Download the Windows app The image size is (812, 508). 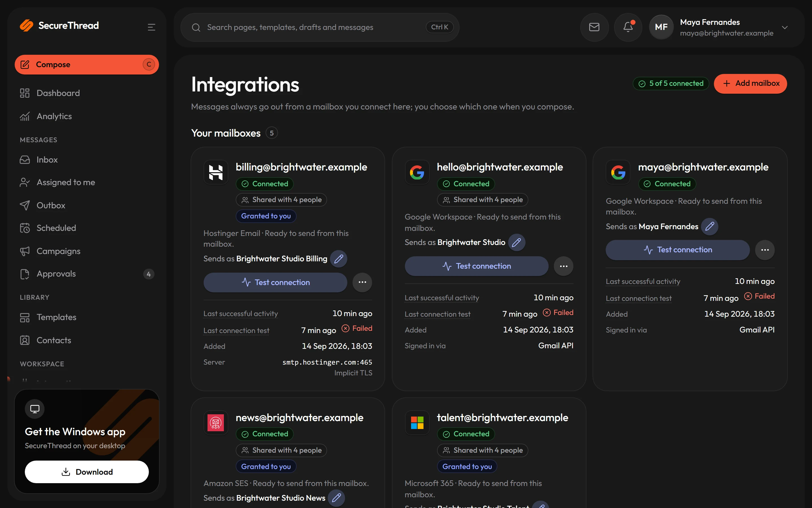(87, 472)
